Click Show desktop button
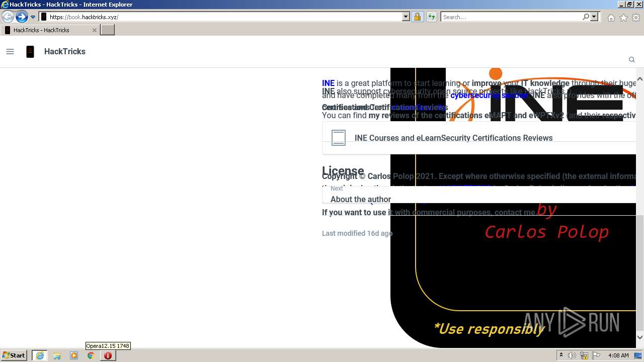 pos(638,355)
